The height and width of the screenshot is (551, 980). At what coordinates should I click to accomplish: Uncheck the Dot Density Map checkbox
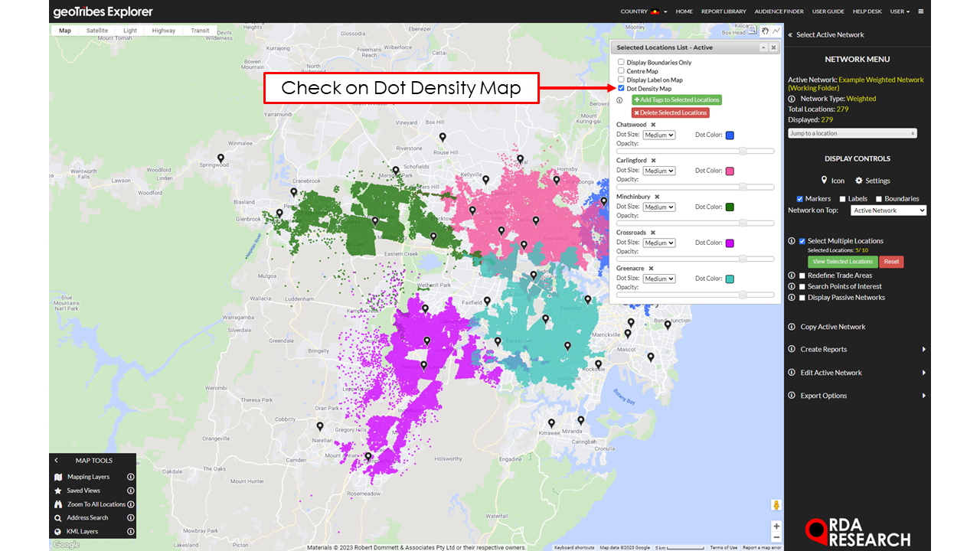622,89
